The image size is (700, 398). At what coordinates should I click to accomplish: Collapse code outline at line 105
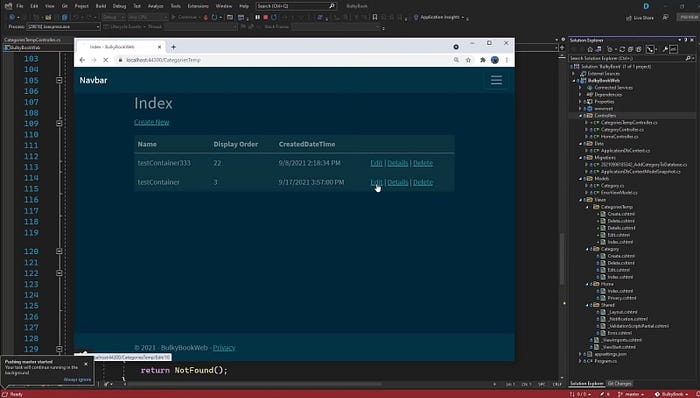[x=59, y=80]
